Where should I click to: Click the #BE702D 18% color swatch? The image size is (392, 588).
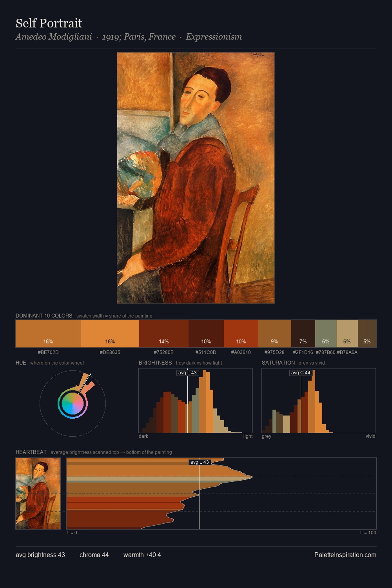click(48, 334)
